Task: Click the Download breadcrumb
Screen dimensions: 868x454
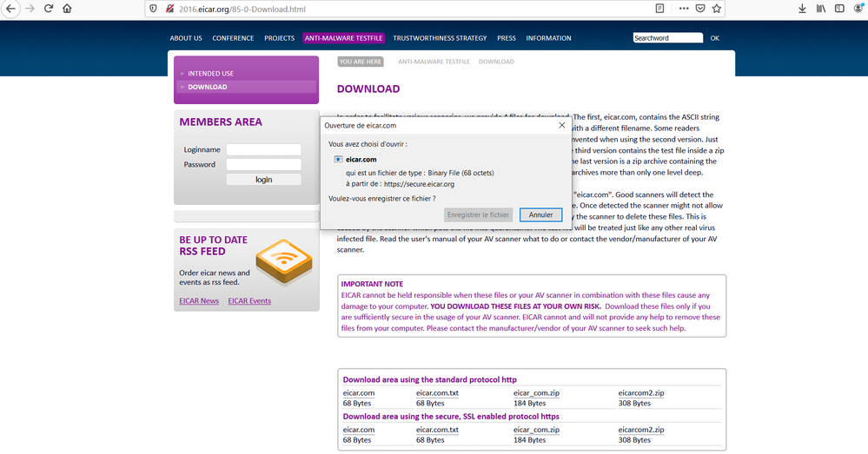Action: click(x=496, y=62)
